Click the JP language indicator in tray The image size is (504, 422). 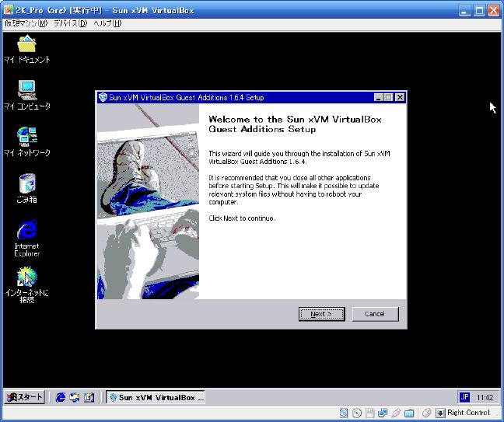coord(464,397)
